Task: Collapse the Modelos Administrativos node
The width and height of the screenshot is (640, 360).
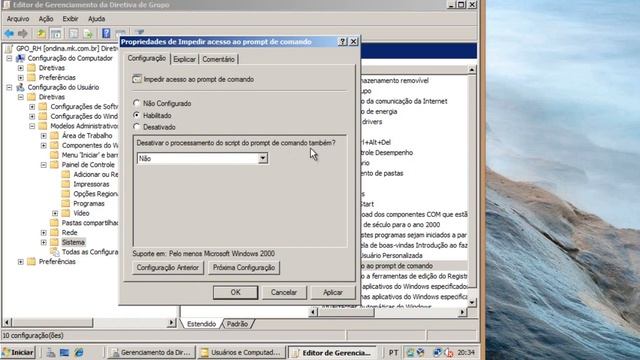Action: pyautogui.click(x=32, y=126)
